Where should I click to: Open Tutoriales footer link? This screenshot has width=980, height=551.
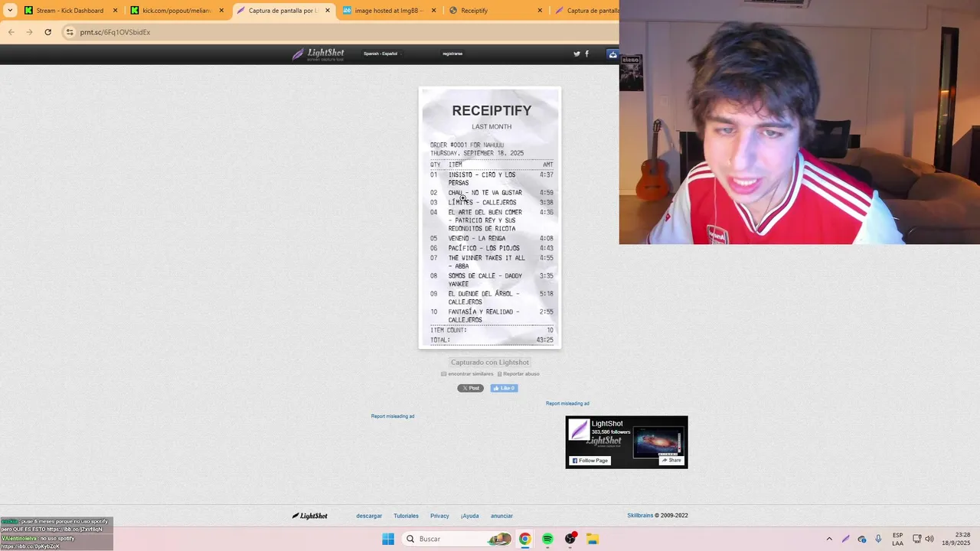click(x=406, y=516)
